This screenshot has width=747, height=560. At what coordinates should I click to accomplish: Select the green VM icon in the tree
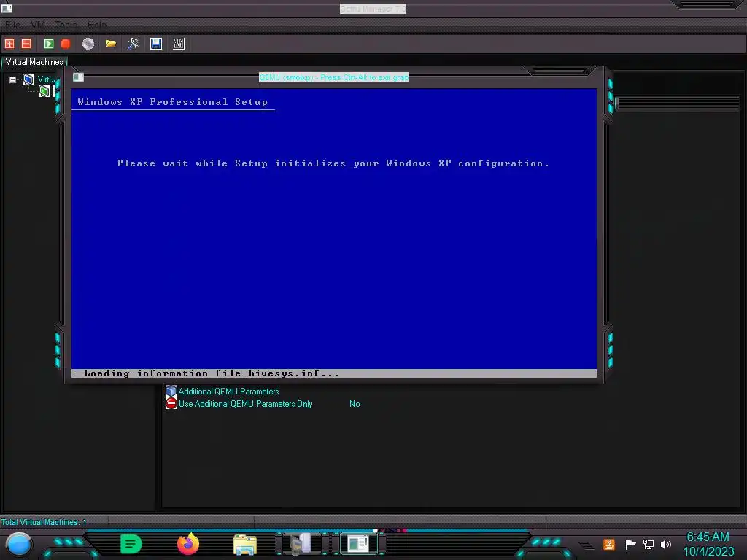click(44, 91)
